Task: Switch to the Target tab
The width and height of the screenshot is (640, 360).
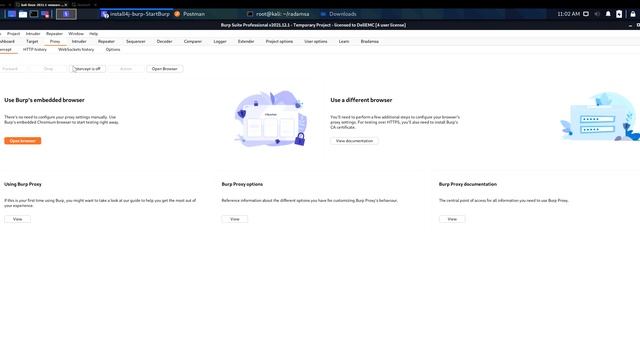Action: 32,41
